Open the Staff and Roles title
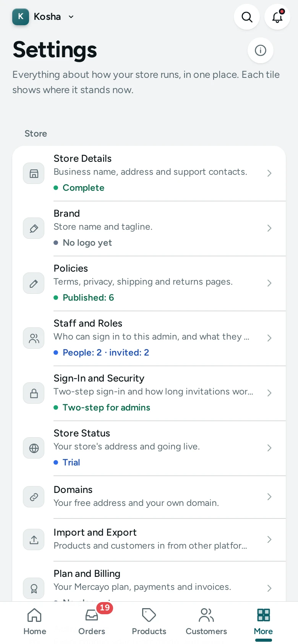Screen dimensions: 298x644 [x=88, y=323]
